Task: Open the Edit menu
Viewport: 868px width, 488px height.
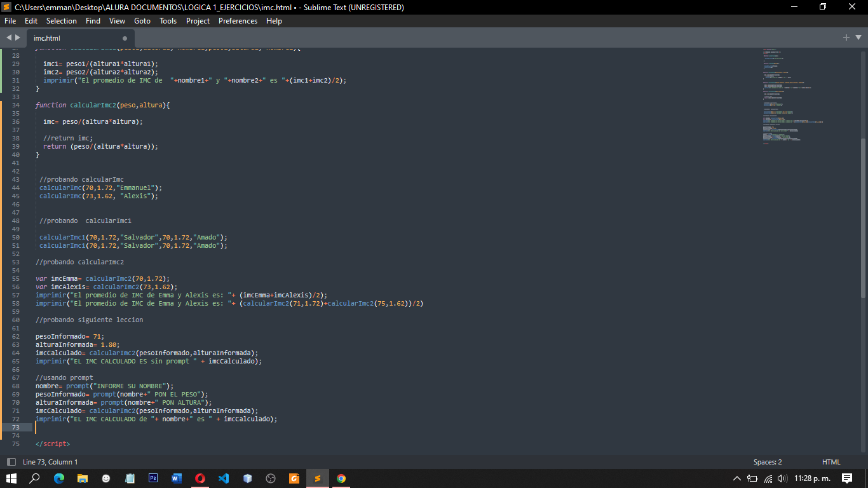Action: point(31,21)
